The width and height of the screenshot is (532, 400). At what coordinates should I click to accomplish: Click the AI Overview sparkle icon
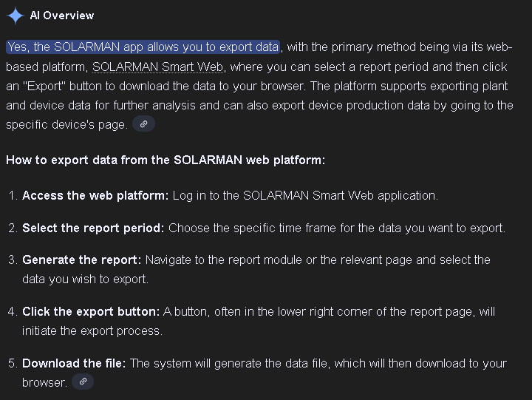tap(15, 16)
